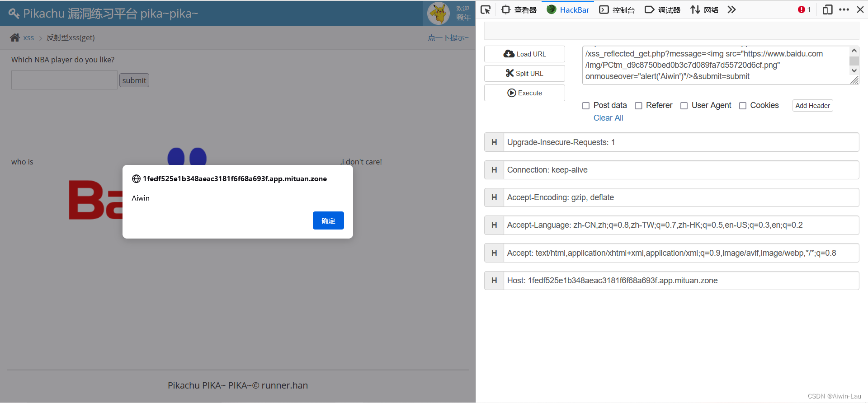Click the Add Header button

[812, 105]
